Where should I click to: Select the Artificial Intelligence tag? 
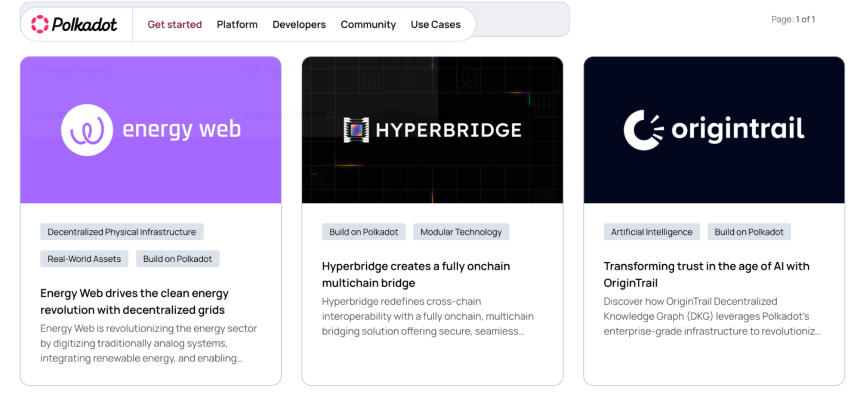coord(652,232)
